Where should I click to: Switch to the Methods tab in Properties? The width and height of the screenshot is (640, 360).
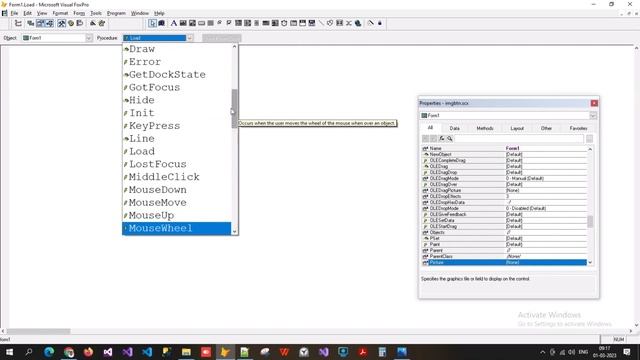coord(485,128)
